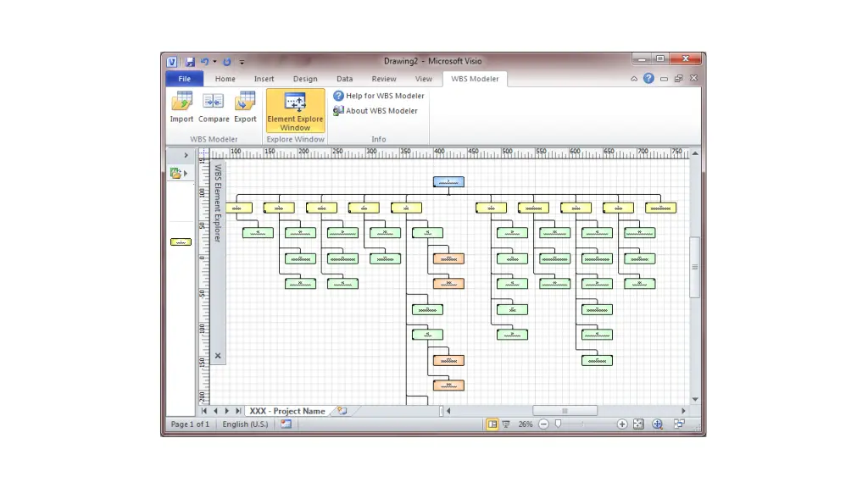Switch to the Design ribbon tab
The image size is (868, 488).
coord(305,79)
